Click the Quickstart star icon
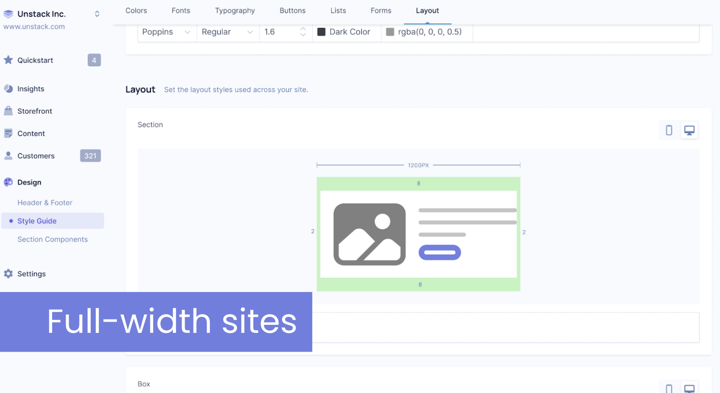 pos(8,60)
